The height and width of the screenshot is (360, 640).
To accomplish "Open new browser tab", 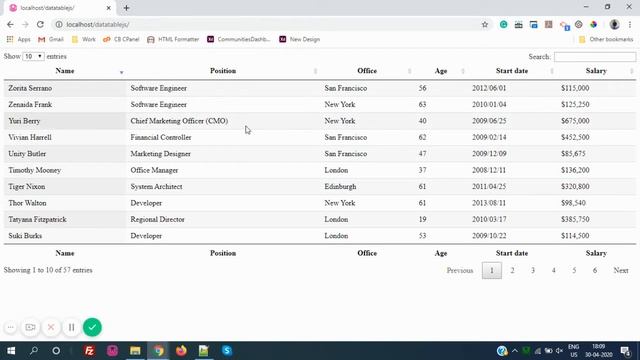I will click(127, 8).
